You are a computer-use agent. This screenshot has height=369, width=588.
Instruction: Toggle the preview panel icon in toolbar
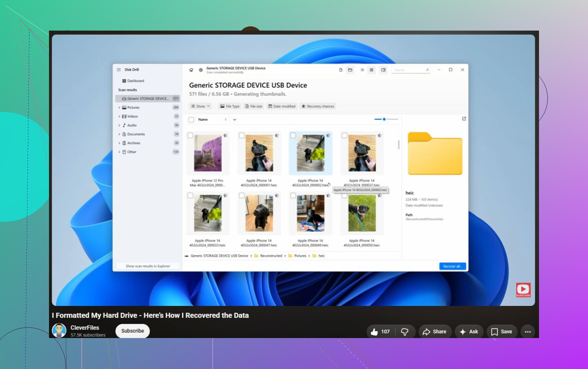[383, 70]
